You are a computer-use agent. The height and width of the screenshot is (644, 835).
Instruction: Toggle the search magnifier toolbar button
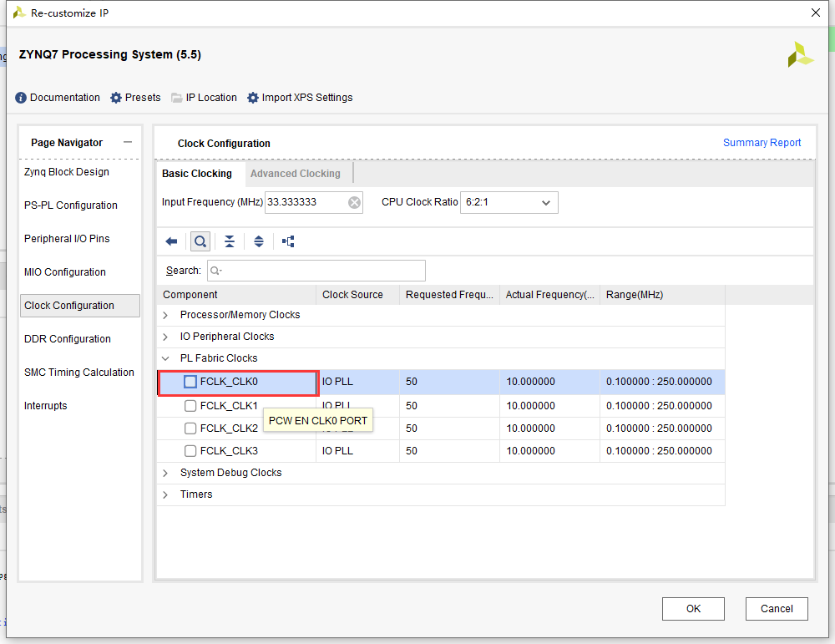click(x=200, y=241)
